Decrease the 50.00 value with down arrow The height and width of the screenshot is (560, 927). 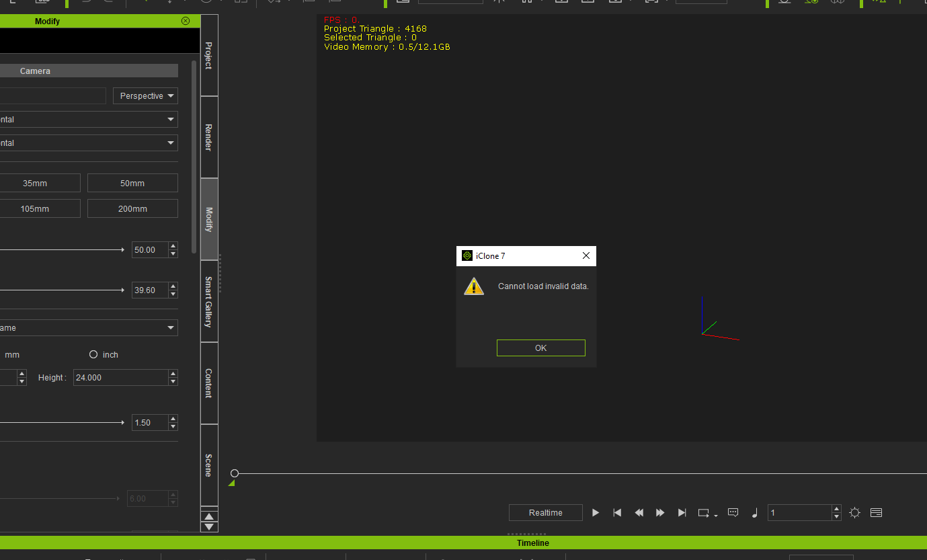[173, 253]
